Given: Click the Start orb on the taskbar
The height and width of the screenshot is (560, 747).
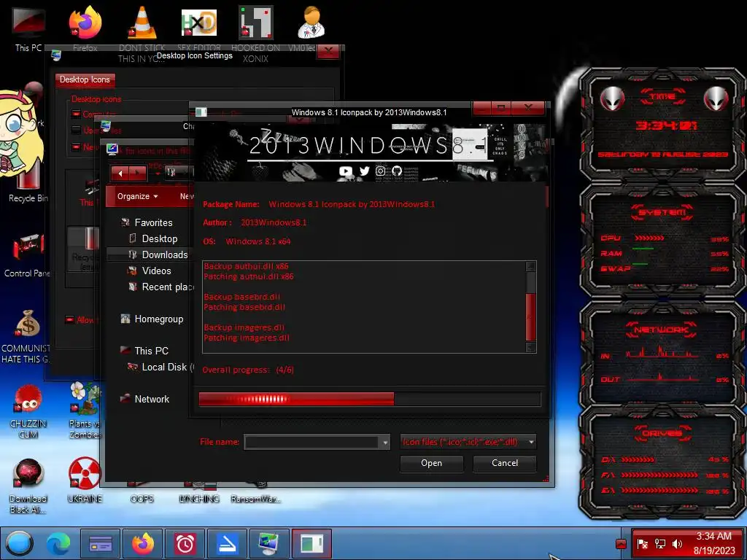Looking at the screenshot, I should [x=20, y=543].
